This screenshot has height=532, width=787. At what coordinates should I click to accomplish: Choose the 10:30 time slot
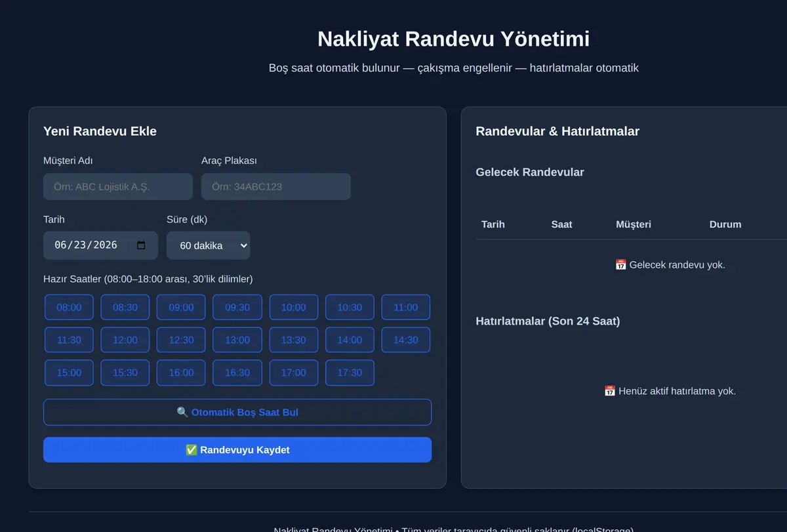(350, 307)
